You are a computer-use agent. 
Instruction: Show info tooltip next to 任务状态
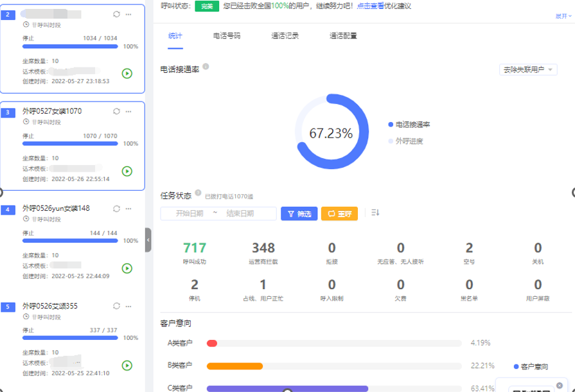pos(198,193)
